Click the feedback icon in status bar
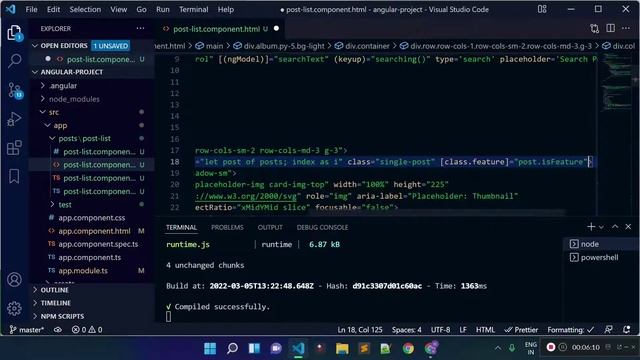Viewport: 640px width, 360px height. [608, 329]
